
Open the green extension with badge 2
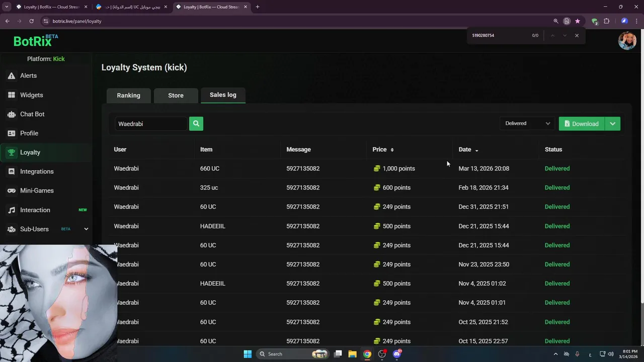(x=595, y=21)
